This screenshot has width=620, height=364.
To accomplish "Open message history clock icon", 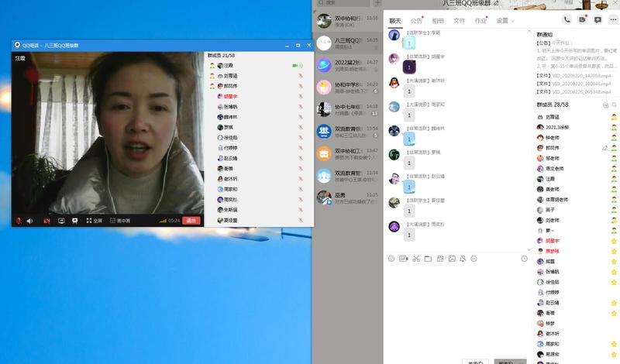I will (525, 259).
